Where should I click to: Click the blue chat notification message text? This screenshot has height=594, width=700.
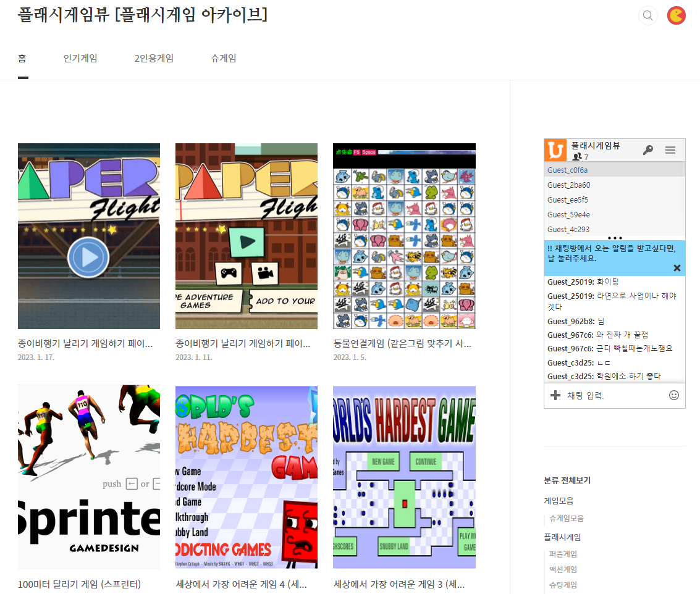[612, 253]
